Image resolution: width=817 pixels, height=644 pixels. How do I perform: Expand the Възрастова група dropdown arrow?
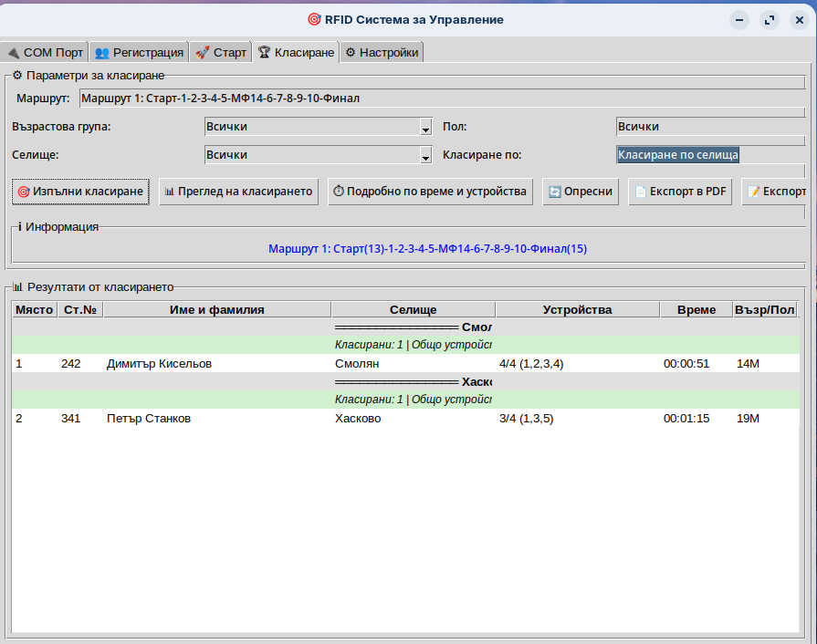pos(425,128)
